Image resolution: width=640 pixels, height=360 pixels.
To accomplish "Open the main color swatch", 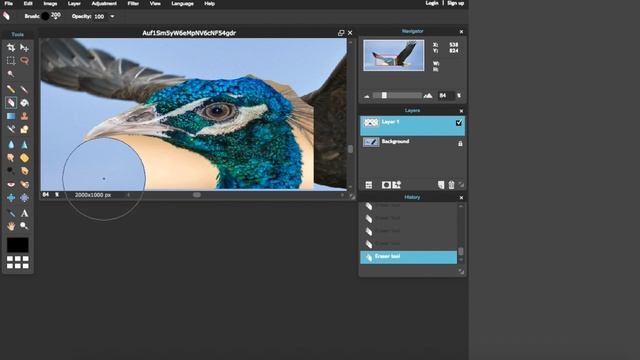I will pyautogui.click(x=18, y=245).
